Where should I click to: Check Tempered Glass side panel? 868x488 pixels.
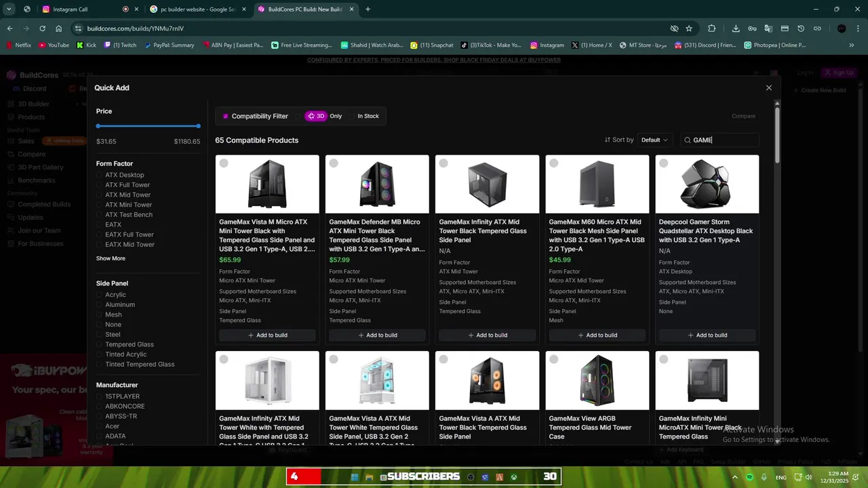(x=100, y=344)
